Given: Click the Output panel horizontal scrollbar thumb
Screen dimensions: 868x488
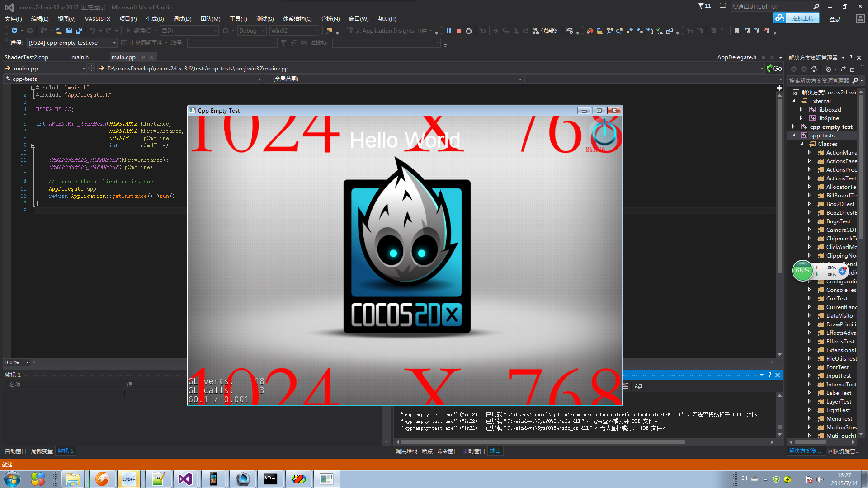Looking at the screenshot, I should pyautogui.click(x=543, y=442).
